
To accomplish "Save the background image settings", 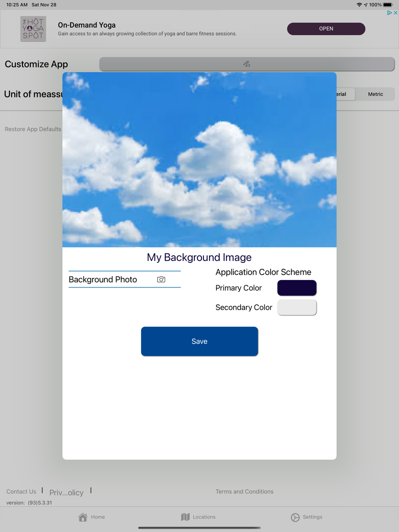I will tap(199, 341).
